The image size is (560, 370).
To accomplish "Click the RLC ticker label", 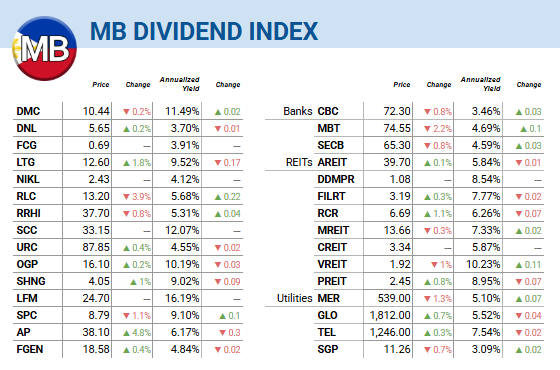I will click(x=26, y=196).
